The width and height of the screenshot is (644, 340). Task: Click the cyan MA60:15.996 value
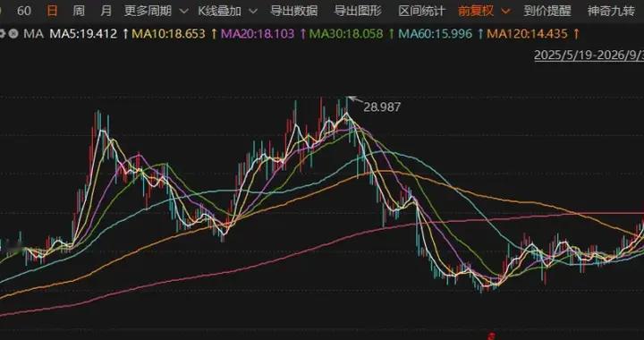click(436, 34)
